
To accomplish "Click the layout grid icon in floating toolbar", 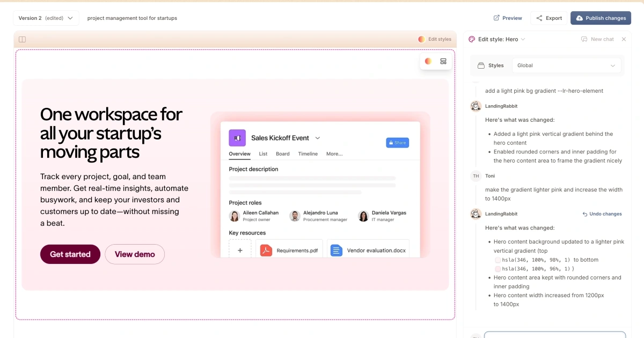I will pos(443,61).
